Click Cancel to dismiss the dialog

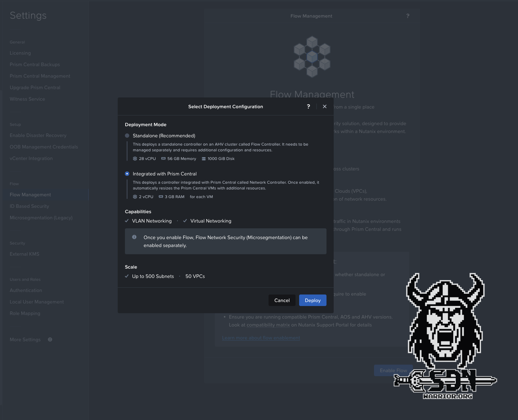pyautogui.click(x=281, y=300)
